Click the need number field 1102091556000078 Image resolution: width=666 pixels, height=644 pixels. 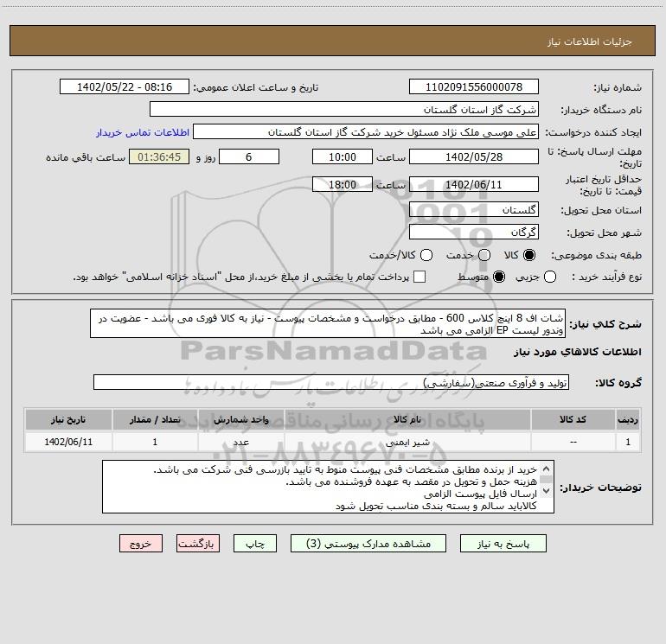[x=474, y=87]
